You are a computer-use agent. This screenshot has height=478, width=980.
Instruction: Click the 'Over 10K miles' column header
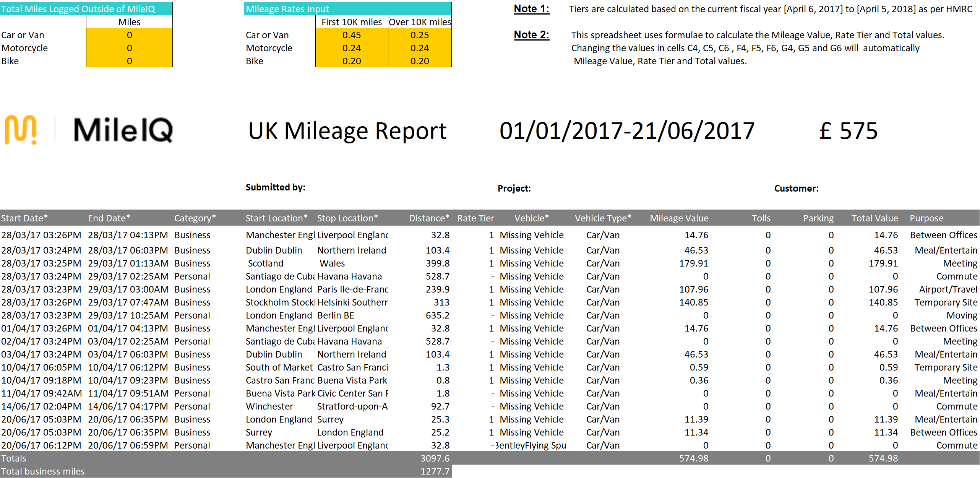(420, 22)
